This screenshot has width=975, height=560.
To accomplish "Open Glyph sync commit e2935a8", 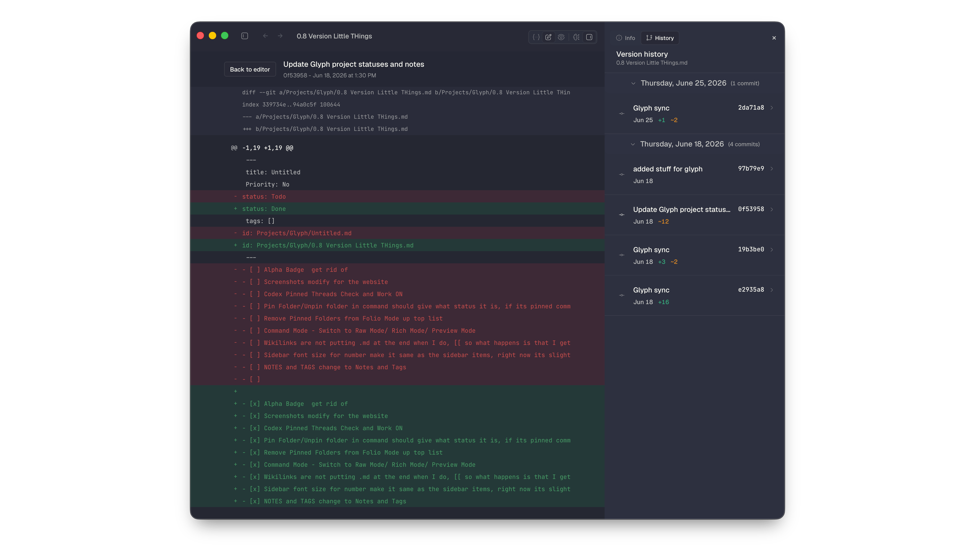I will [695, 296].
